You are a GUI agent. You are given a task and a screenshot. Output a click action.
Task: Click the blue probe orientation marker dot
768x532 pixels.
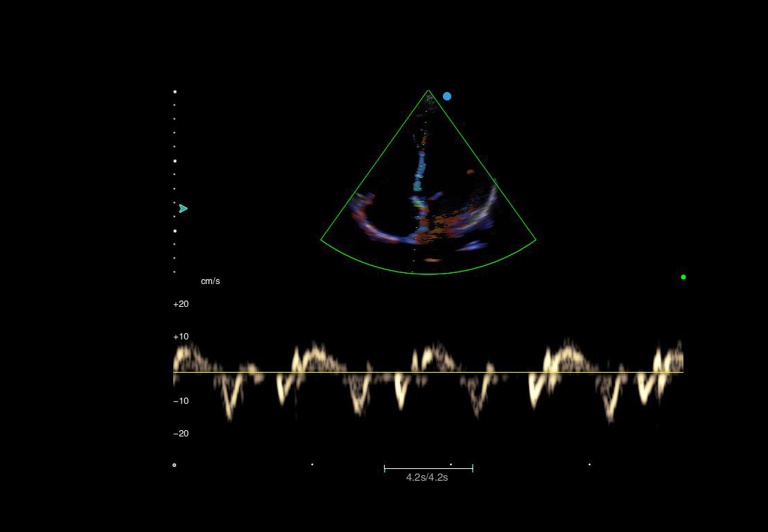pyautogui.click(x=446, y=96)
